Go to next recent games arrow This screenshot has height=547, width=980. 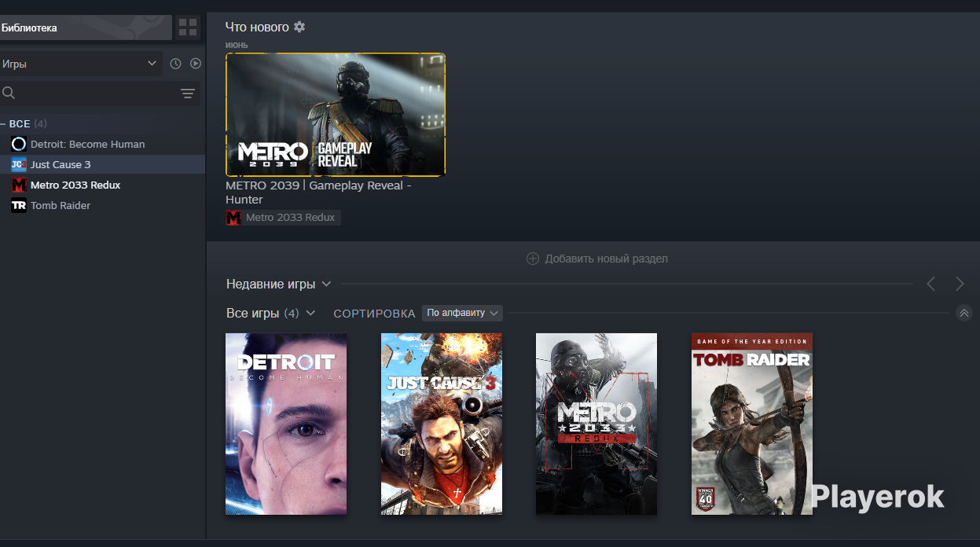coord(960,284)
